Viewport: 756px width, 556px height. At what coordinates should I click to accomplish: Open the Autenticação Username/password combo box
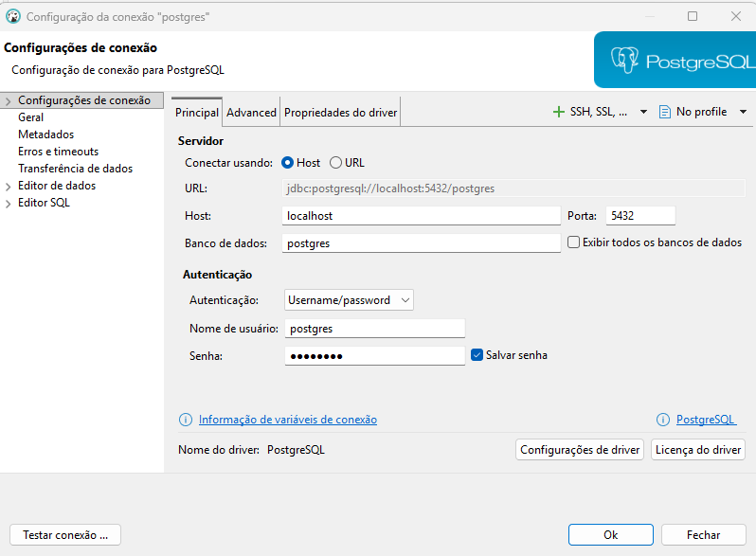click(x=349, y=300)
